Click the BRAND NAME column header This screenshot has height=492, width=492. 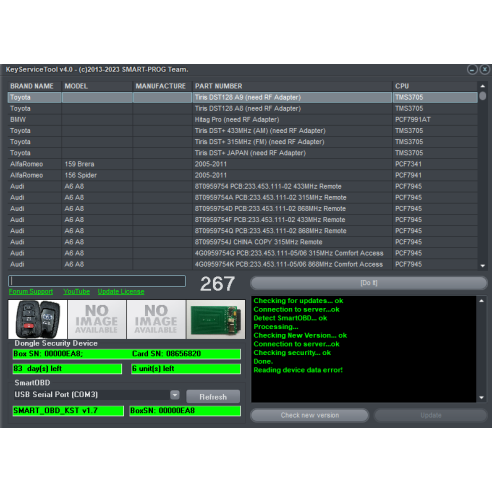click(35, 86)
